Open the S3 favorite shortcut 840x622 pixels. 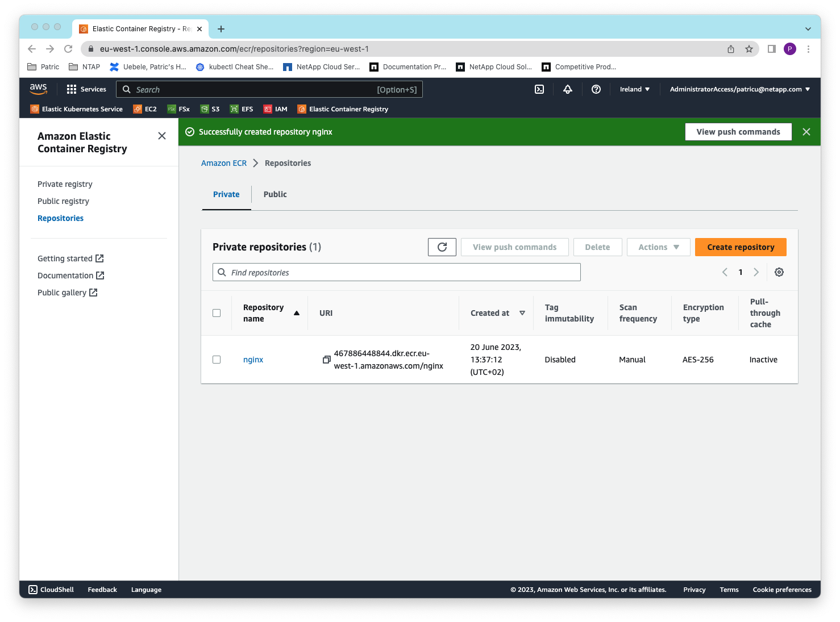pyautogui.click(x=210, y=108)
